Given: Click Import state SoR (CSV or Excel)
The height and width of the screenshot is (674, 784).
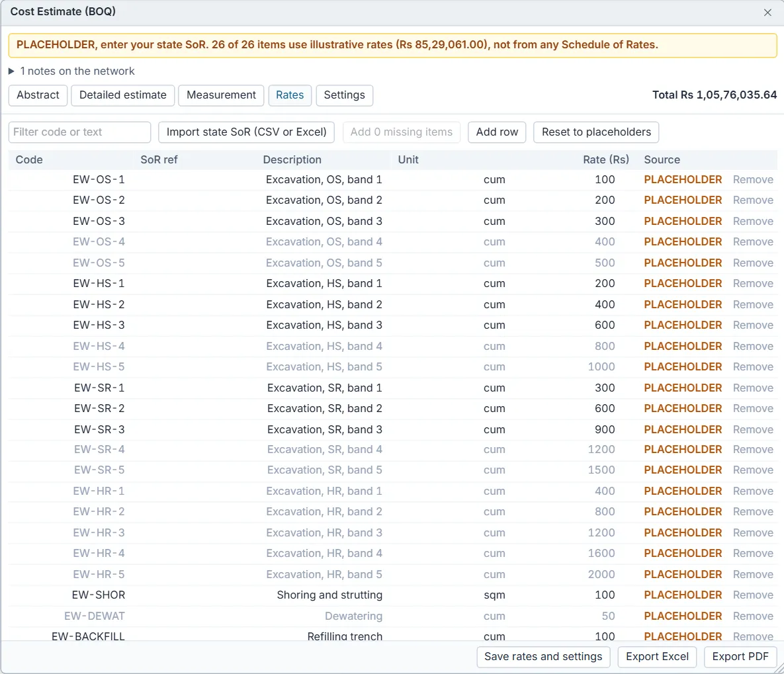Looking at the screenshot, I should tap(247, 132).
